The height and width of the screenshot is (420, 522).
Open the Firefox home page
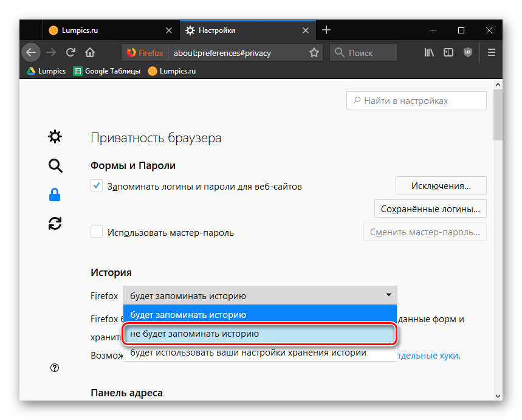[x=90, y=52]
